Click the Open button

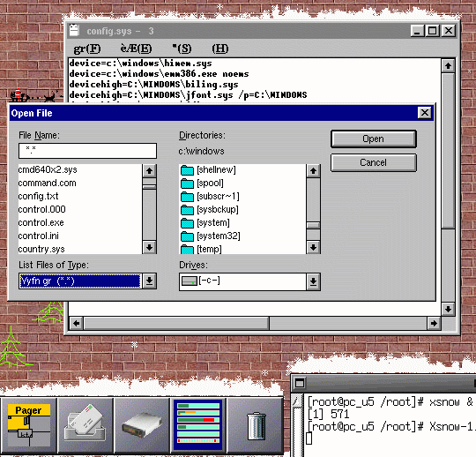pyautogui.click(x=374, y=139)
